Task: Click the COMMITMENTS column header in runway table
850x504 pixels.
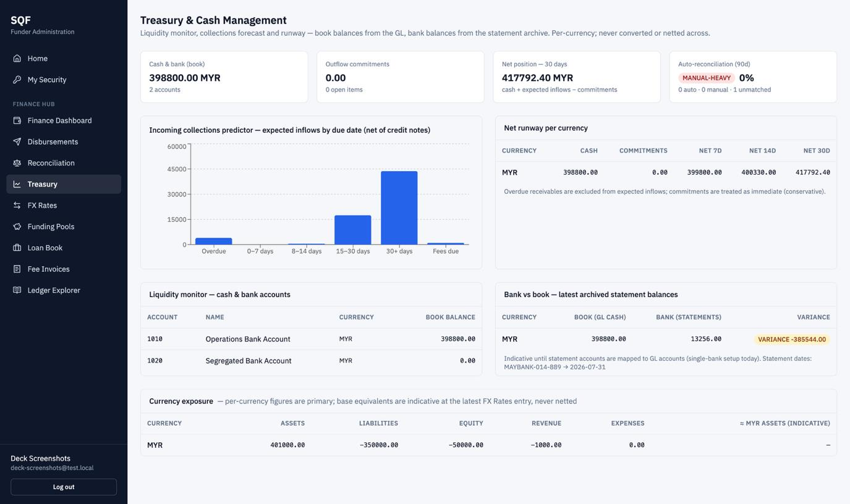Action: pyautogui.click(x=644, y=151)
